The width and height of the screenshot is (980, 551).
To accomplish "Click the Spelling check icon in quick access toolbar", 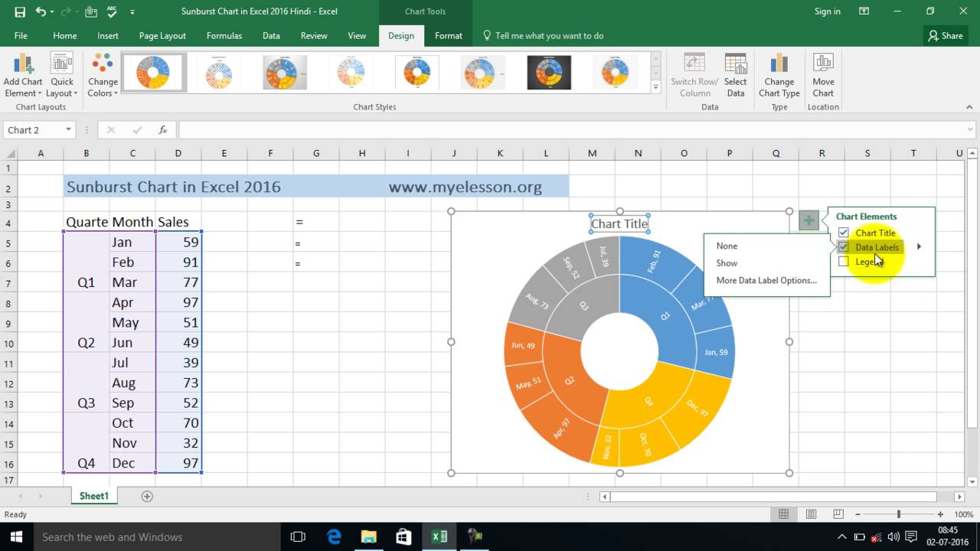I will pyautogui.click(x=112, y=11).
